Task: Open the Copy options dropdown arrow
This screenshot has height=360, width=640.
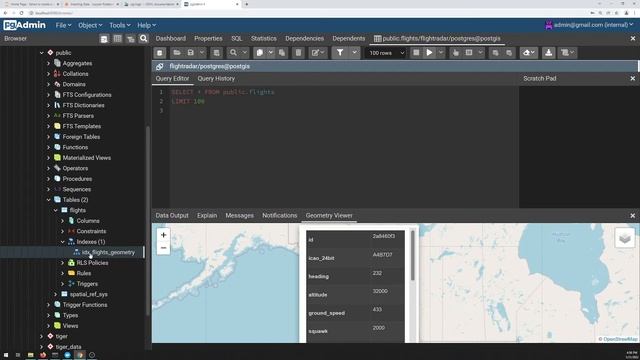Action: pos(270,53)
